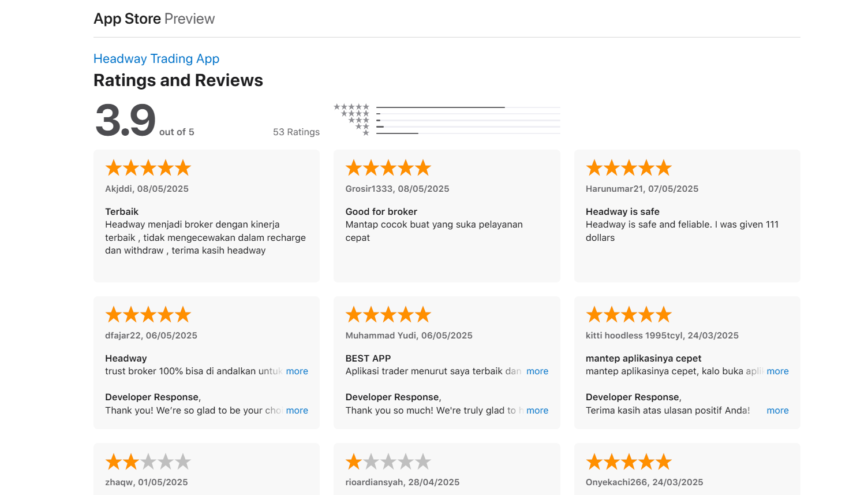Open the Headway Trading App link

point(156,59)
